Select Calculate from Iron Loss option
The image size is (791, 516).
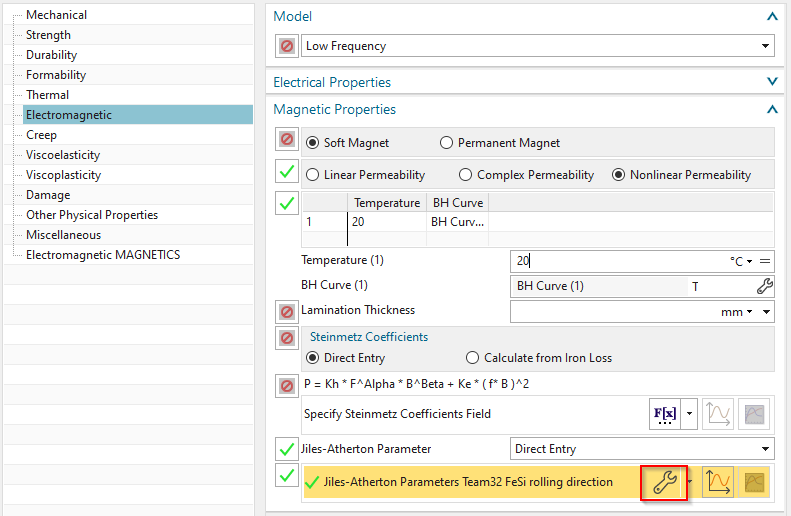click(x=473, y=358)
